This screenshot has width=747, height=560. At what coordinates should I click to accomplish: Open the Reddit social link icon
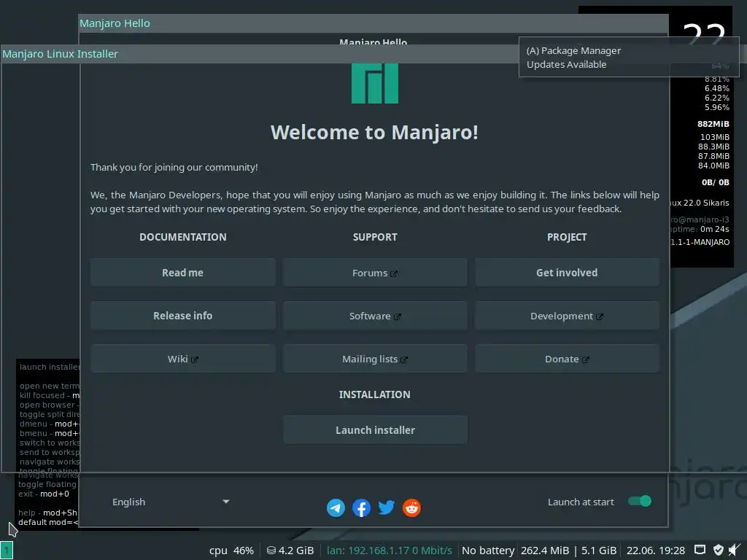pyautogui.click(x=411, y=507)
